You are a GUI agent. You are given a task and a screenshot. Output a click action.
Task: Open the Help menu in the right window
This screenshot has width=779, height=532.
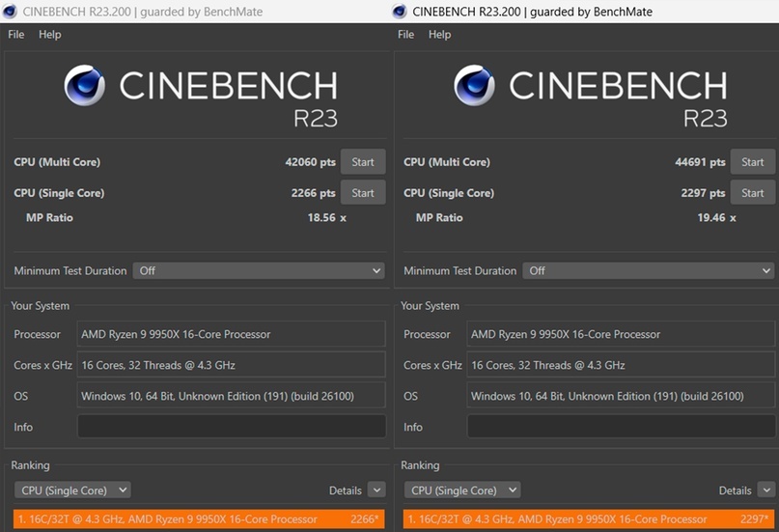439,35
